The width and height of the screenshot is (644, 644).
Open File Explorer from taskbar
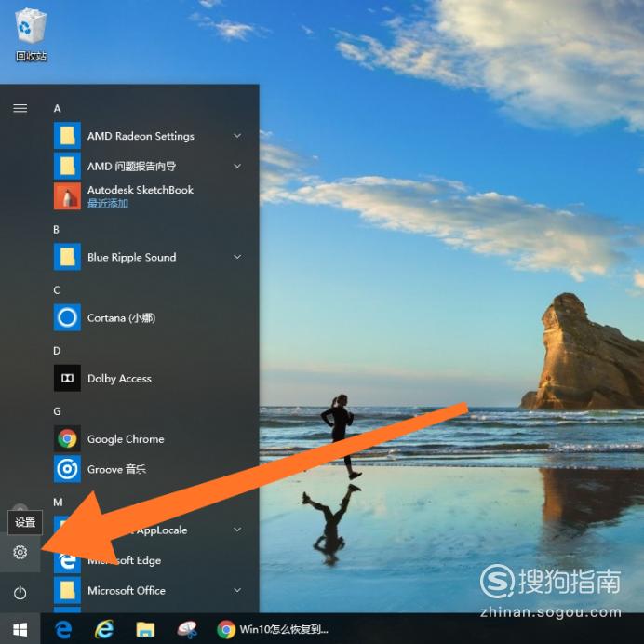[x=145, y=629]
